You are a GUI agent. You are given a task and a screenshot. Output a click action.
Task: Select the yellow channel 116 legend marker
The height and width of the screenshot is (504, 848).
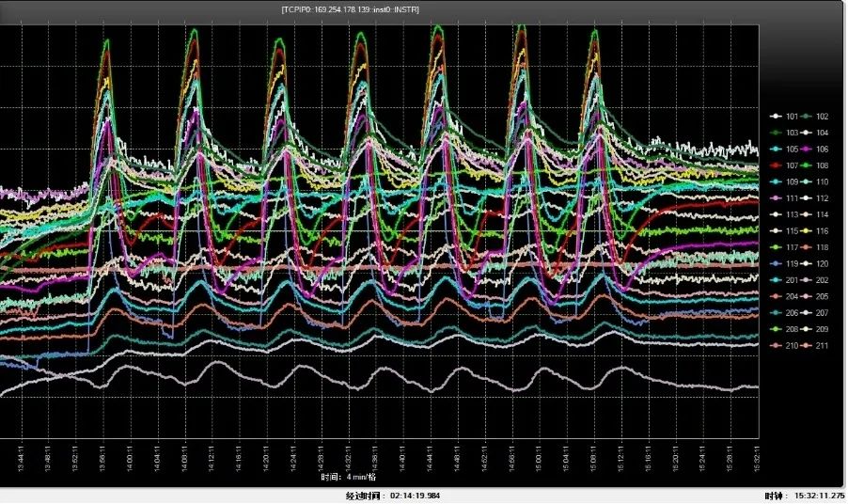[x=807, y=231]
